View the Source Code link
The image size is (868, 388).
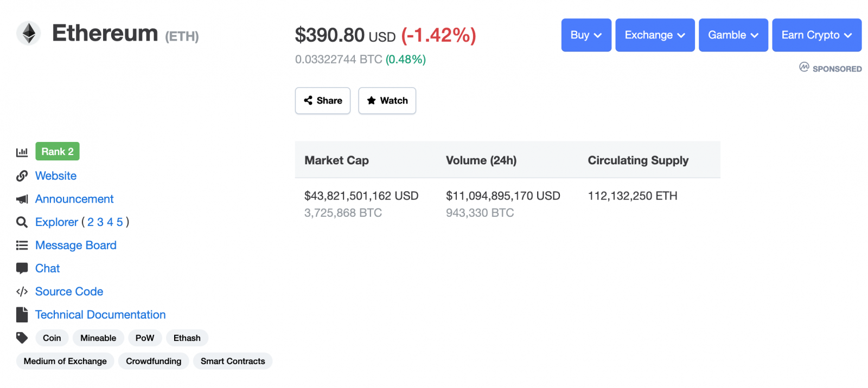[x=69, y=292]
